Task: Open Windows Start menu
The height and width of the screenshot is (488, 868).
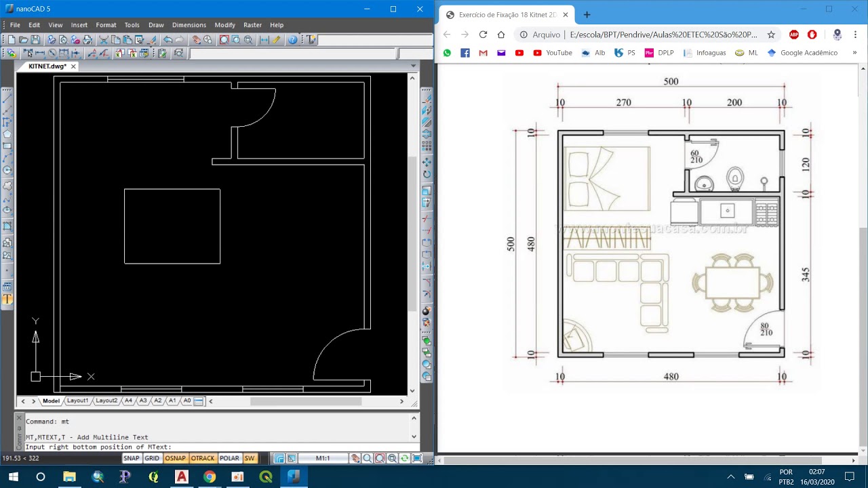Action: 12,476
